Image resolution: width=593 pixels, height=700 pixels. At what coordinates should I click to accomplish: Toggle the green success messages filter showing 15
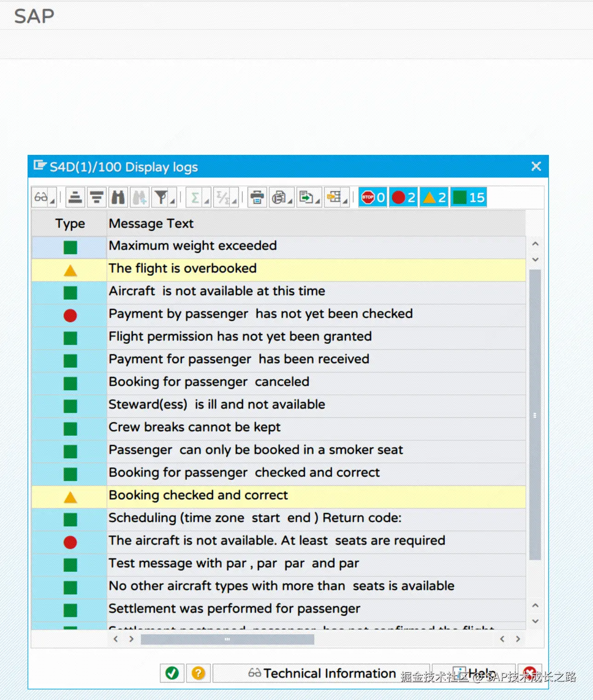(x=469, y=198)
